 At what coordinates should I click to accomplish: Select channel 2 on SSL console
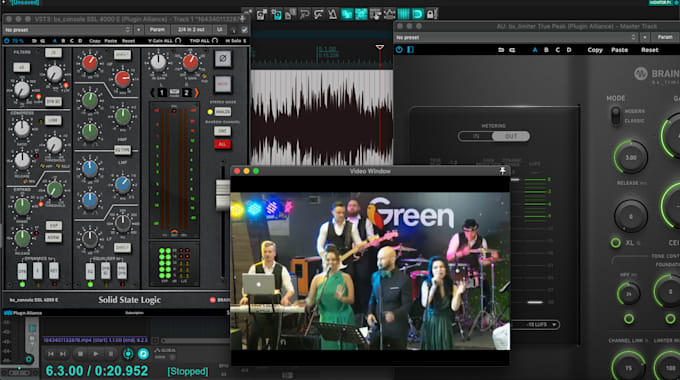(x=186, y=92)
